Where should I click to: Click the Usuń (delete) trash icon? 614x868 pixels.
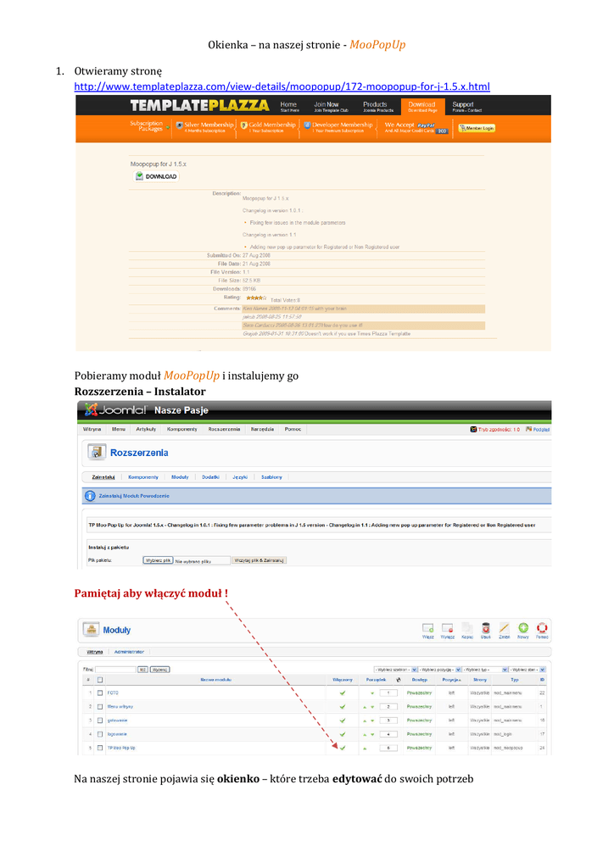[486, 629]
